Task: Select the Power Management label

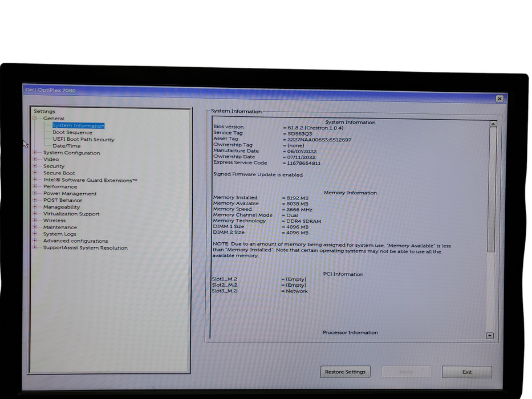Action: [70, 193]
